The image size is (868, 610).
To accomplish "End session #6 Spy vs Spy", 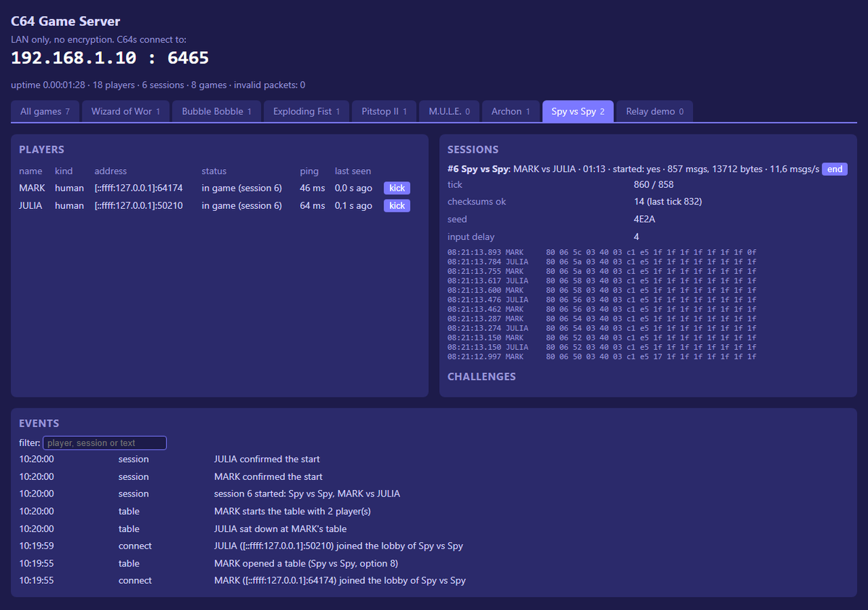I will click(x=835, y=169).
